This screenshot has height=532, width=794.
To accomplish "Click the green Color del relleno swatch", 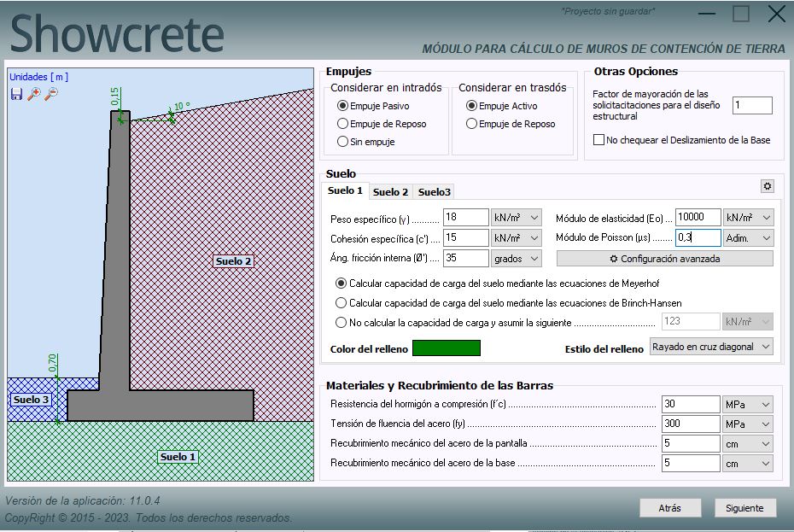I will point(446,348).
